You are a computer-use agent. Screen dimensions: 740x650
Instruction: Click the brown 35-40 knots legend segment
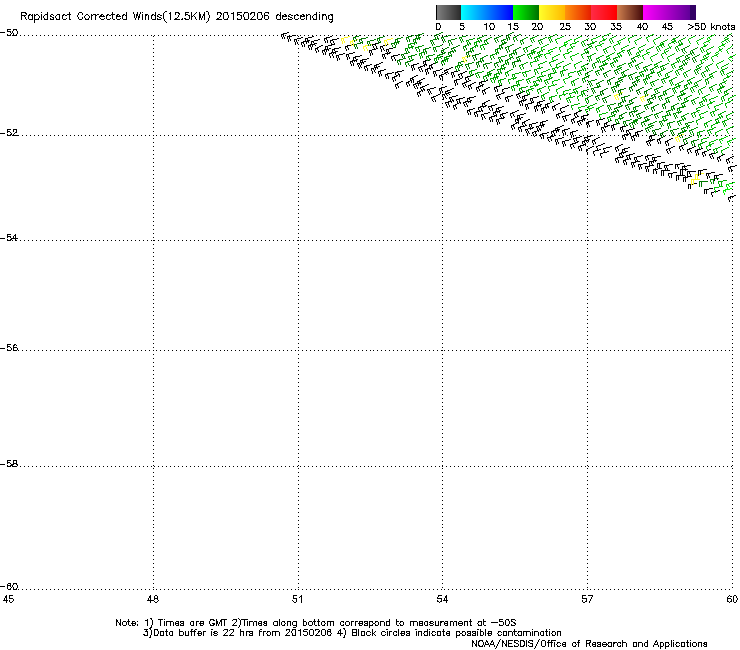tap(630, 12)
